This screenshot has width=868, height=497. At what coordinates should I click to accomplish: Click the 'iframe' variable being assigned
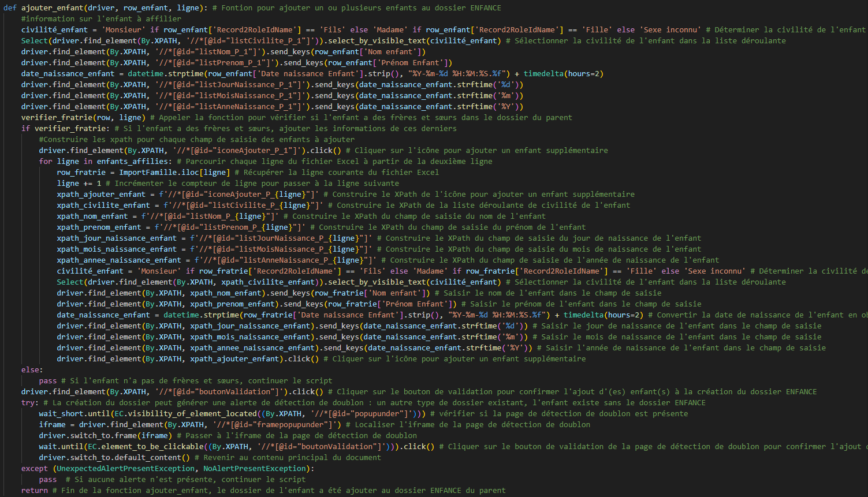coord(52,425)
